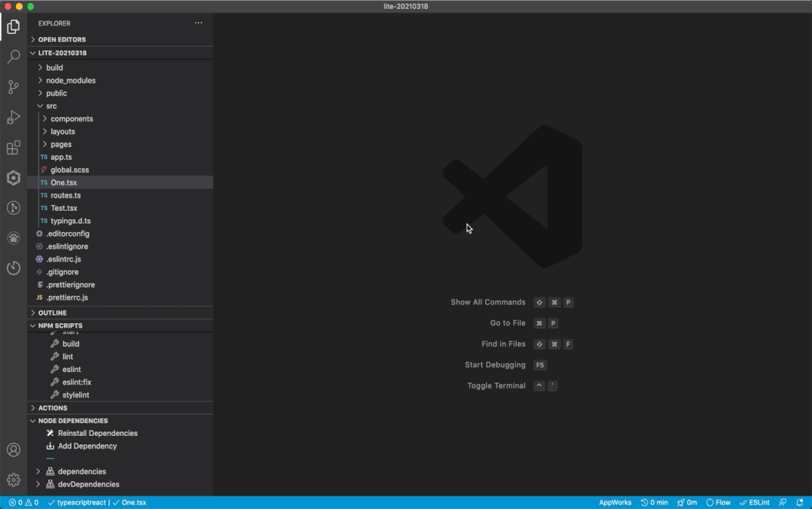Open the Accounts icon in activity bar

click(x=14, y=450)
